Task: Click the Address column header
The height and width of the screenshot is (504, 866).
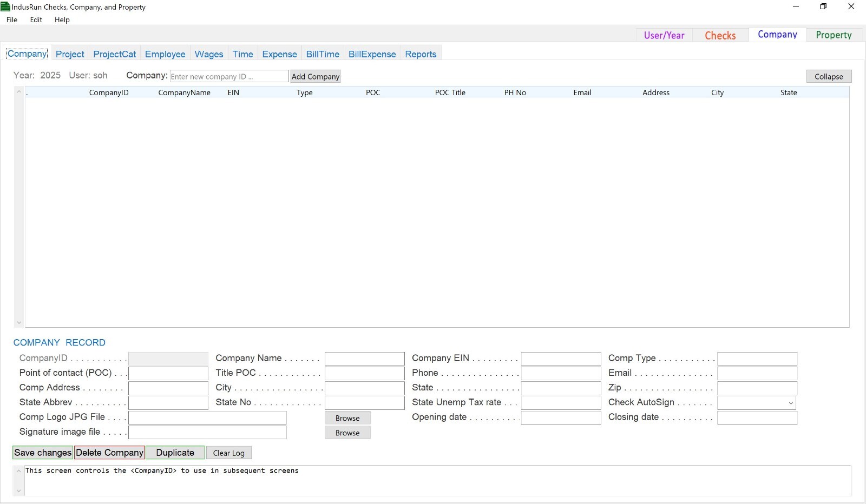Action: coord(656,92)
